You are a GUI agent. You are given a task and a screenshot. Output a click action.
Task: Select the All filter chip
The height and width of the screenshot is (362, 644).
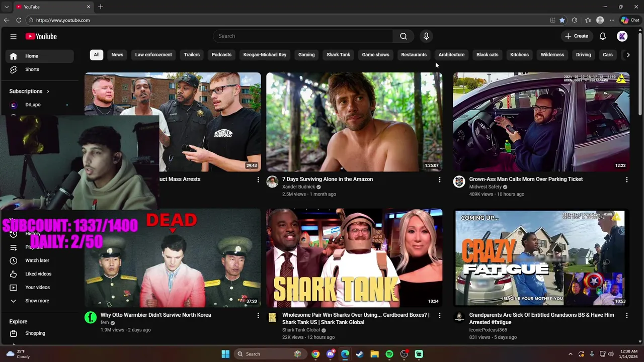coord(97,55)
